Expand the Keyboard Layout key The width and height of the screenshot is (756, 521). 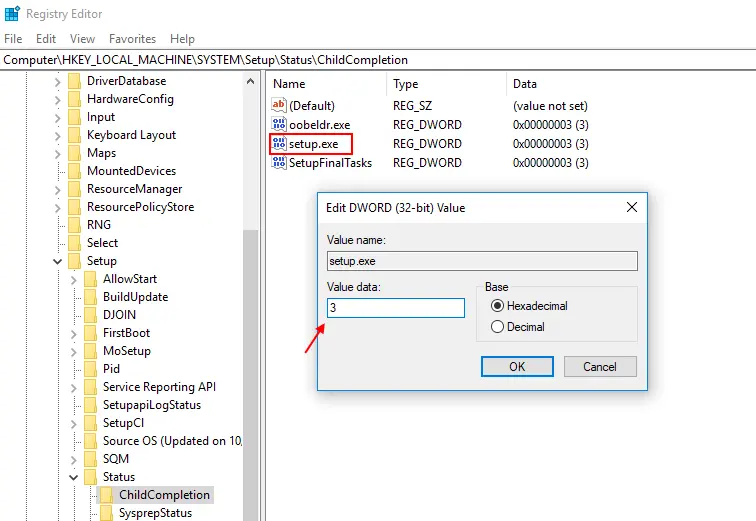coord(57,136)
